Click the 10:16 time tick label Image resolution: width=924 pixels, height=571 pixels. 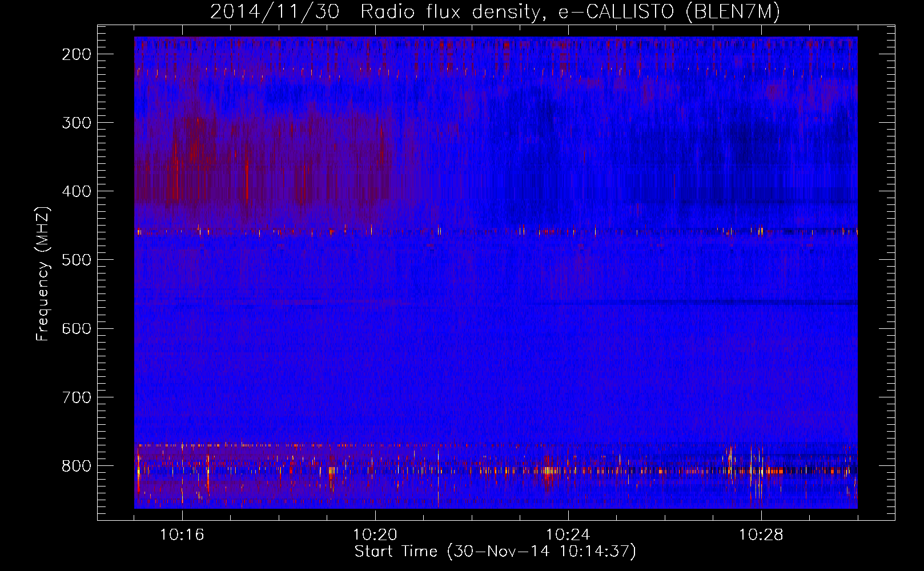[182, 535]
